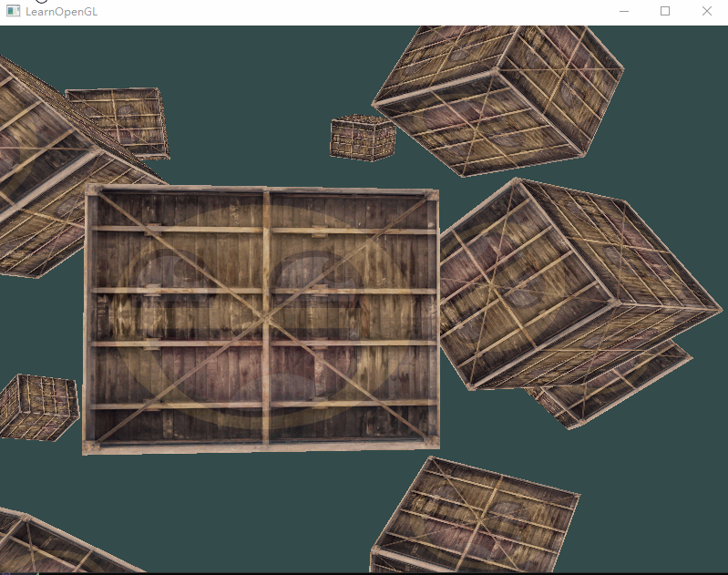Click the LearnOpenGL title text
This screenshot has height=575, width=728.
coord(61,12)
